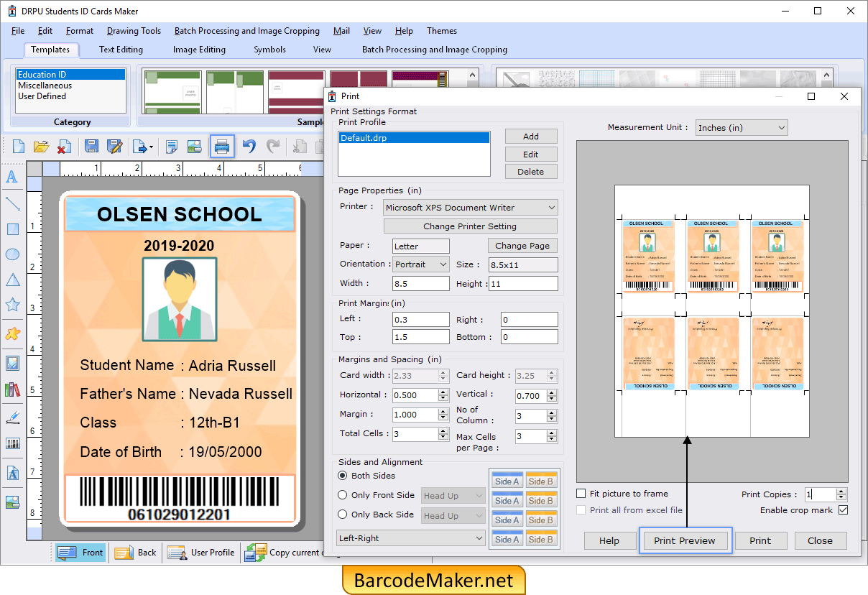Click the Change Printer Setting button
The width and height of the screenshot is (868, 595).
[471, 226]
